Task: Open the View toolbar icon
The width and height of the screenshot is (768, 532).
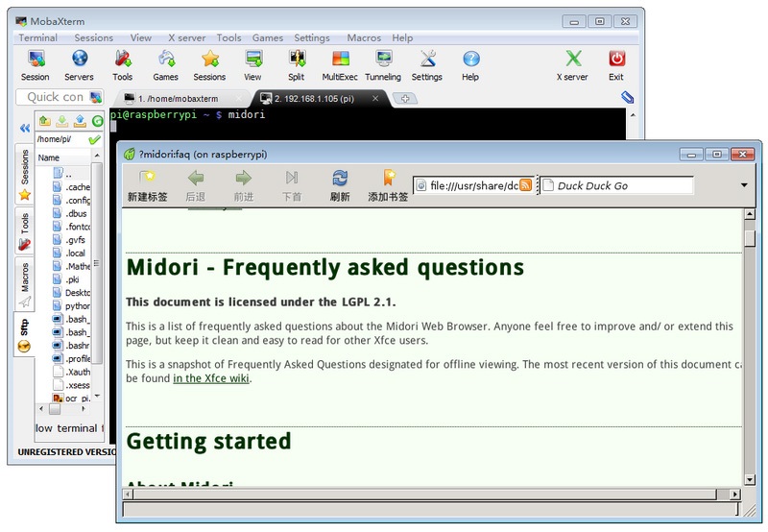Action: click(252, 65)
